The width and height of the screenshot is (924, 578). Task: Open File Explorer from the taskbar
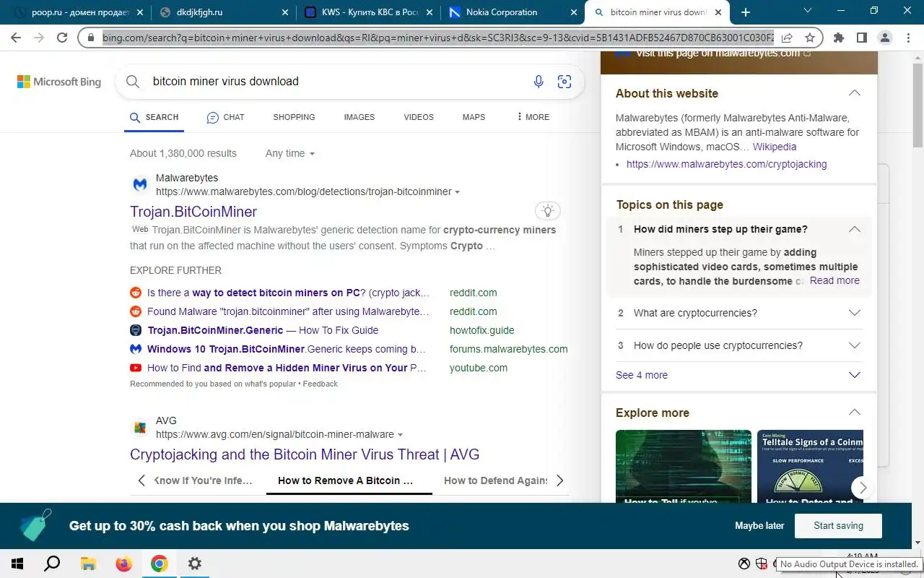coord(88,564)
